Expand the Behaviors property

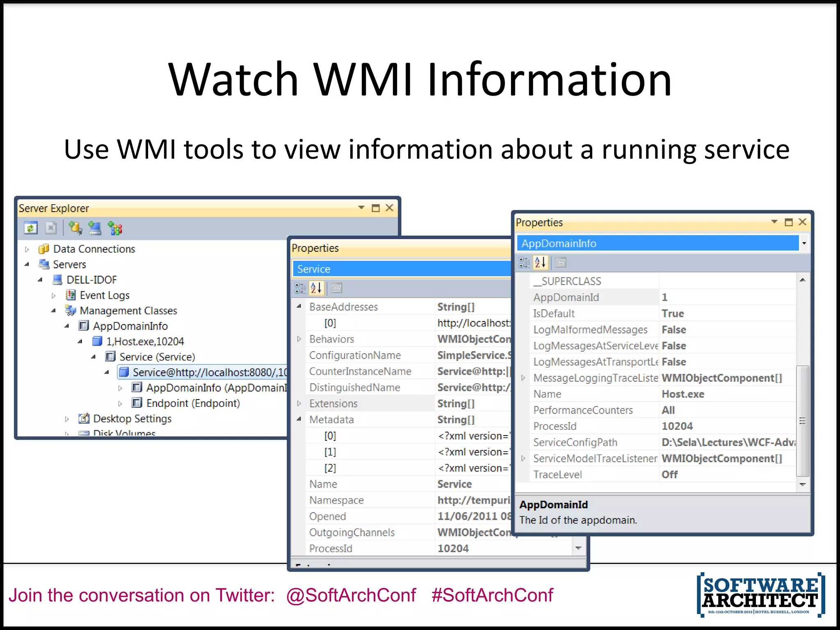click(x=299, y=339)
